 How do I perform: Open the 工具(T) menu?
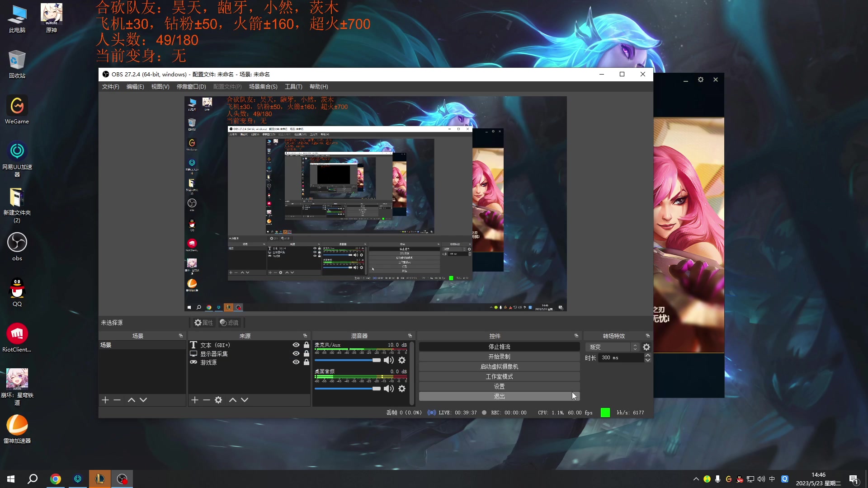click(293, 87)
